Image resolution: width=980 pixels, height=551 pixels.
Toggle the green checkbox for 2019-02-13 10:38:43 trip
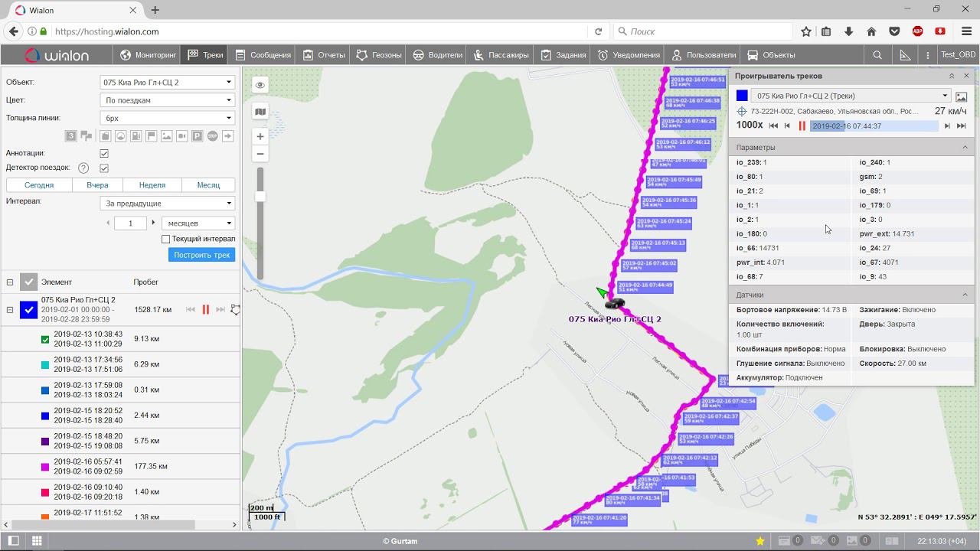45,339
